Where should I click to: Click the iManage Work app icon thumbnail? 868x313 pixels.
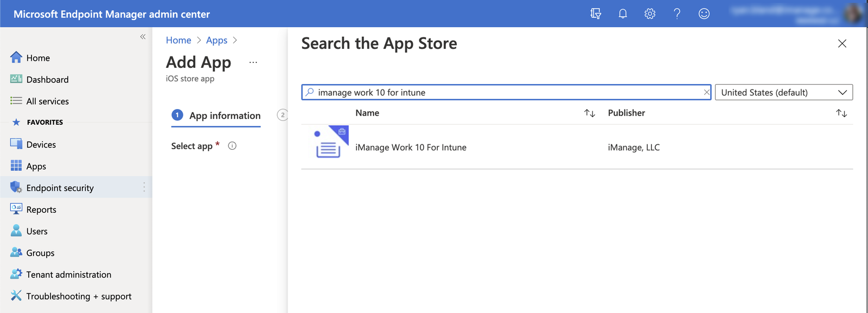[331, 142]
